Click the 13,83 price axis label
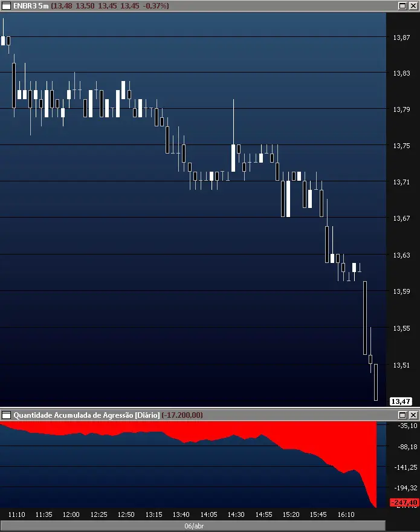Image resolution: width=420 pixels, height=532 pixels. (401, 73)
